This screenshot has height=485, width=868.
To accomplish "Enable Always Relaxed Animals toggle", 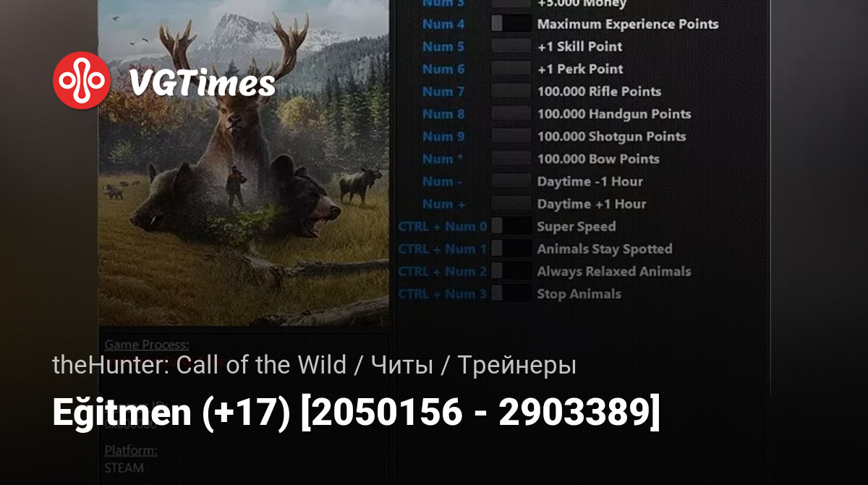I will click(511, 270).
